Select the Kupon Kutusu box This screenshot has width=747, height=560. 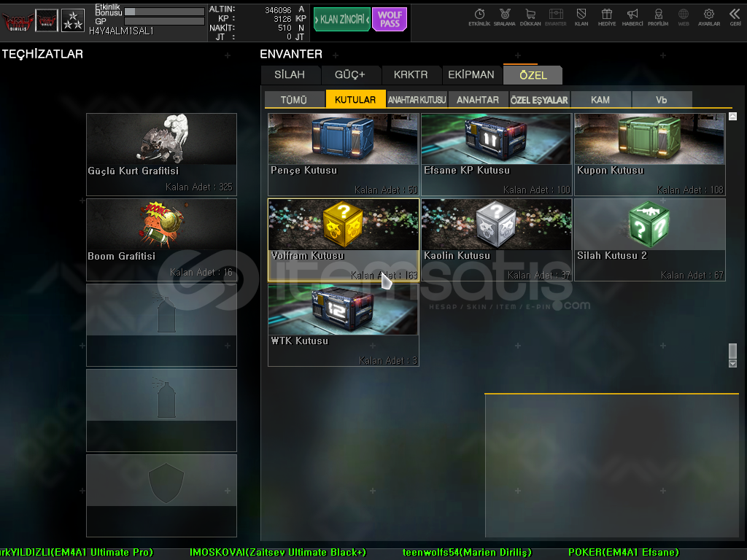tap(650, 155)
